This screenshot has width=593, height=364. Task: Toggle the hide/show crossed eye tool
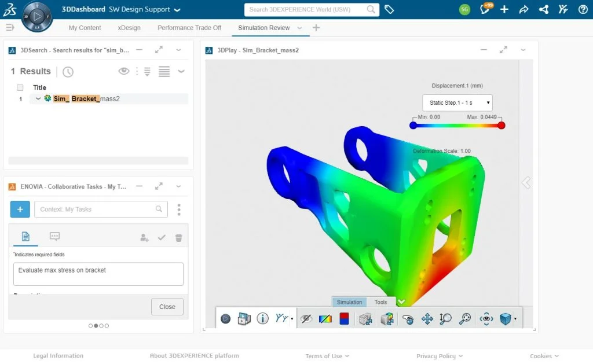click(x=306, y=319)
